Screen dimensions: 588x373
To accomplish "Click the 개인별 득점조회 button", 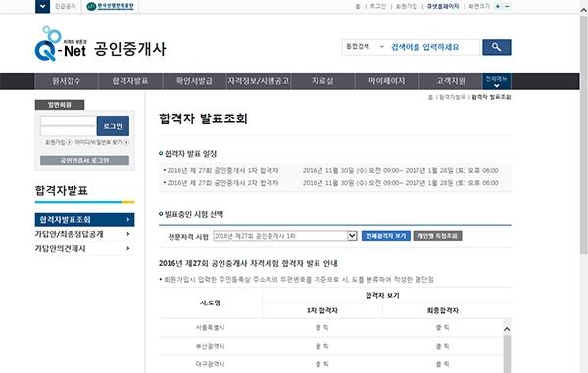I will 437,236.
